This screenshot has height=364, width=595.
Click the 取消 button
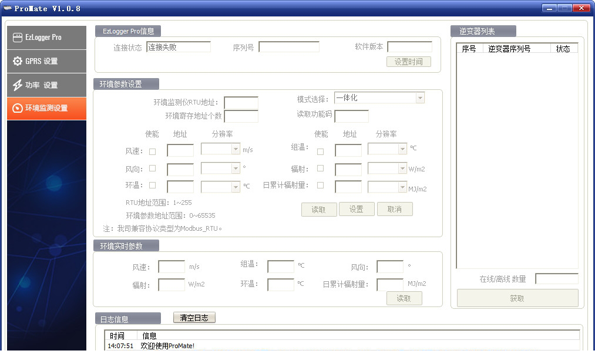[x=395, y=209]
